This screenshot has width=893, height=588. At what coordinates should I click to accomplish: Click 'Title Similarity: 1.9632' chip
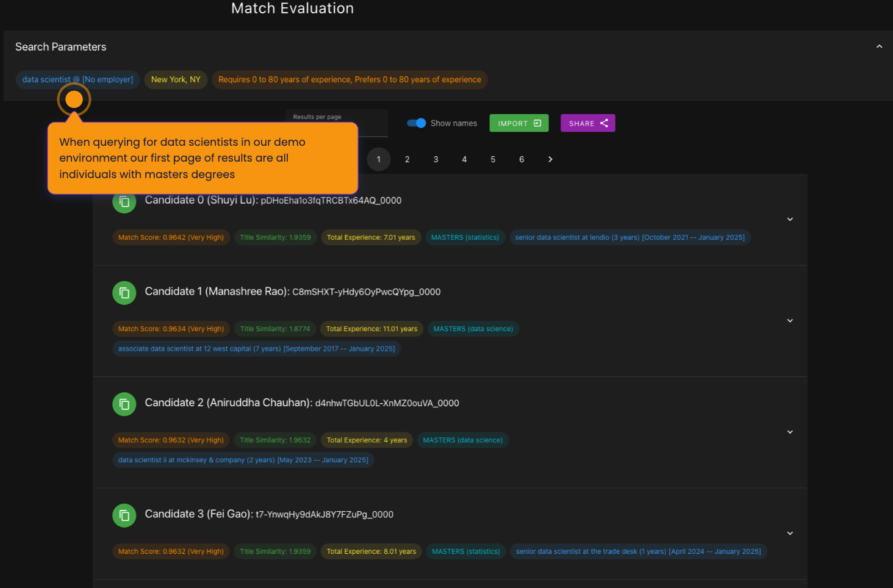pos(275,440)
